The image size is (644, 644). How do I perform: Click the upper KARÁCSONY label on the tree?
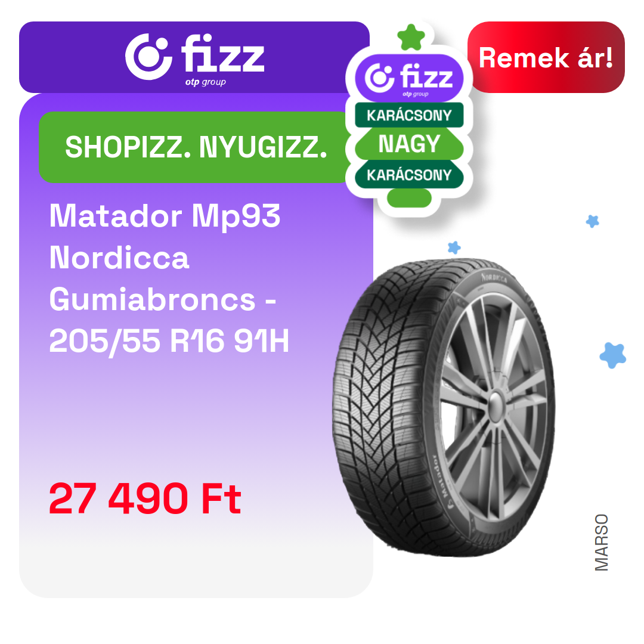coord(409,115)
